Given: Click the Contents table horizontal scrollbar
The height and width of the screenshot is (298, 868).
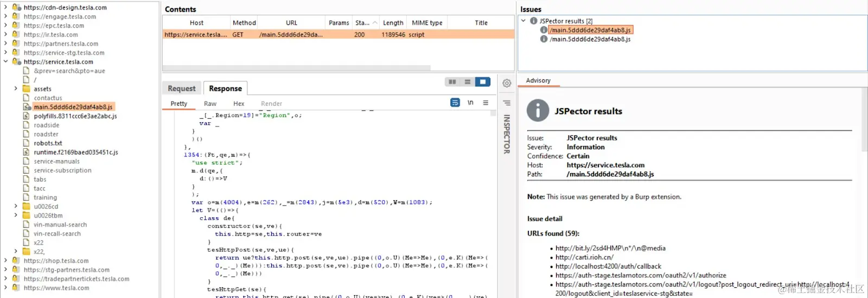Looking at the screenshot, I should [297, 68].
